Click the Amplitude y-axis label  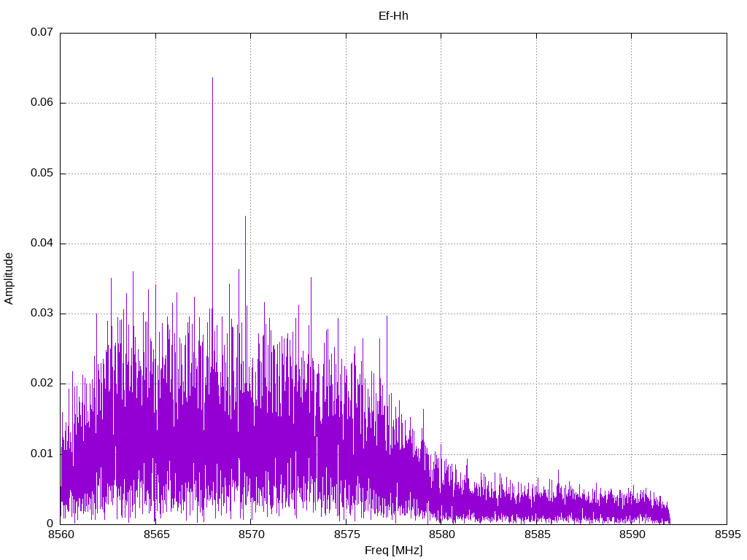[9, 278]
